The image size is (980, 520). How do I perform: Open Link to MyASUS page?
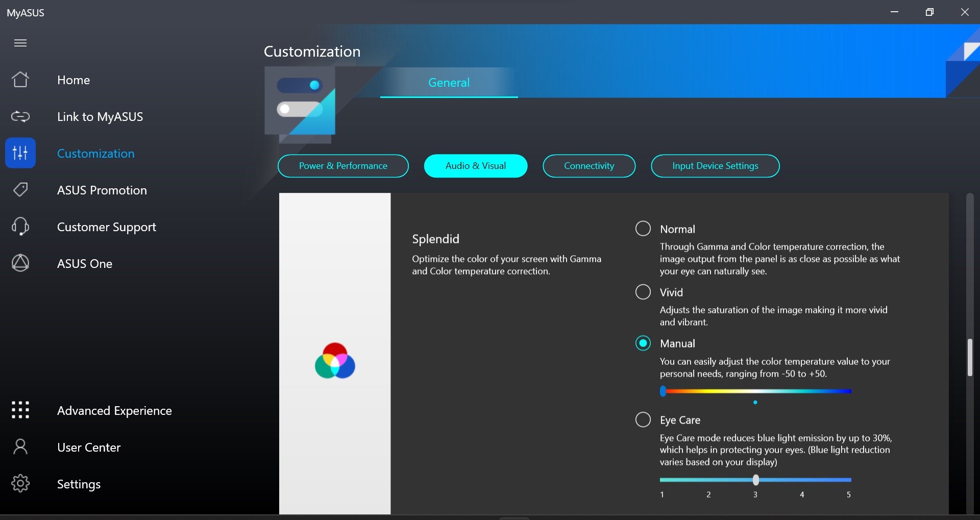click(100, 117)
